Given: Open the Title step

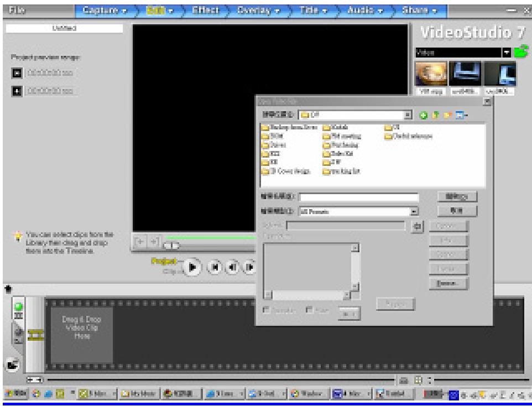Looking at the screenshot, I should click(x=313, y=11).
